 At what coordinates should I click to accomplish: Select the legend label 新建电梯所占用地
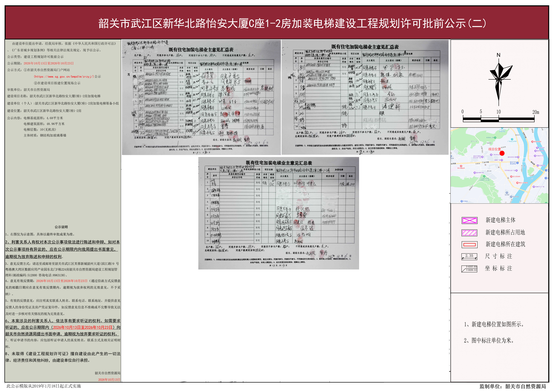click(505, 232)
